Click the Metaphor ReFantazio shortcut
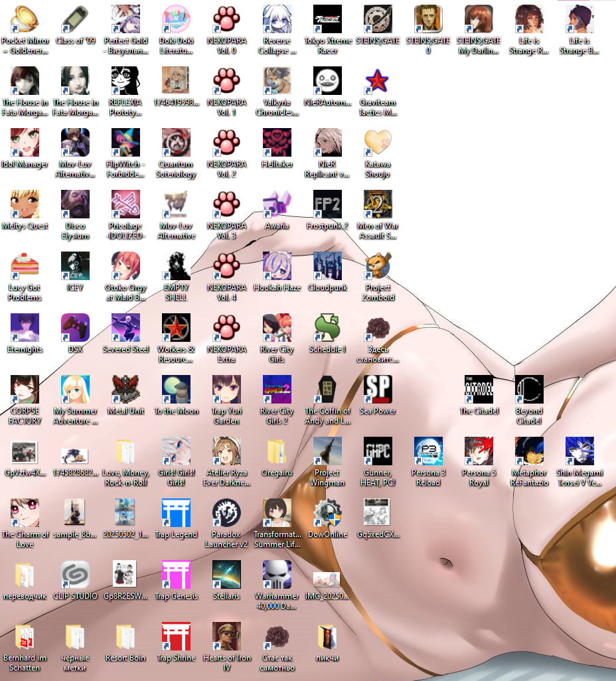 [x=528, y=451]
